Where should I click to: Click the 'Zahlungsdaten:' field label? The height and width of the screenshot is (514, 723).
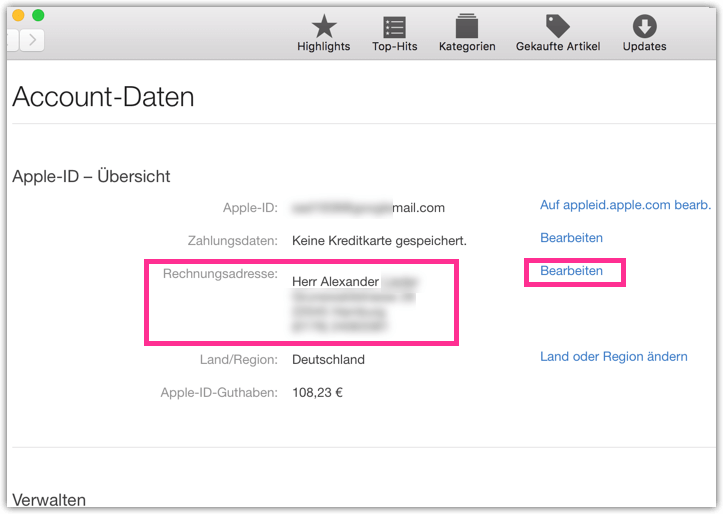click(x=233, y=241)
